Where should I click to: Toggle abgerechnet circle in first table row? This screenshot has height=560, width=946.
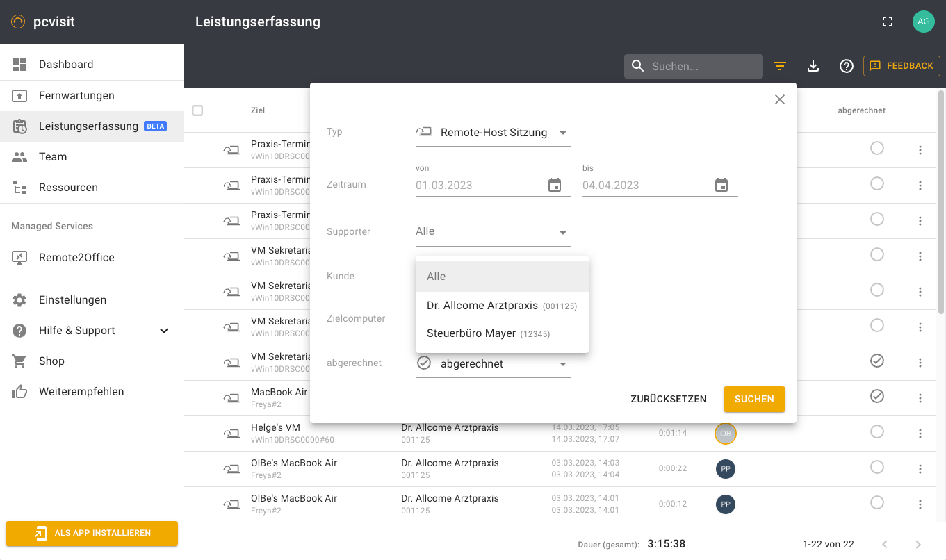pos(877,148)
